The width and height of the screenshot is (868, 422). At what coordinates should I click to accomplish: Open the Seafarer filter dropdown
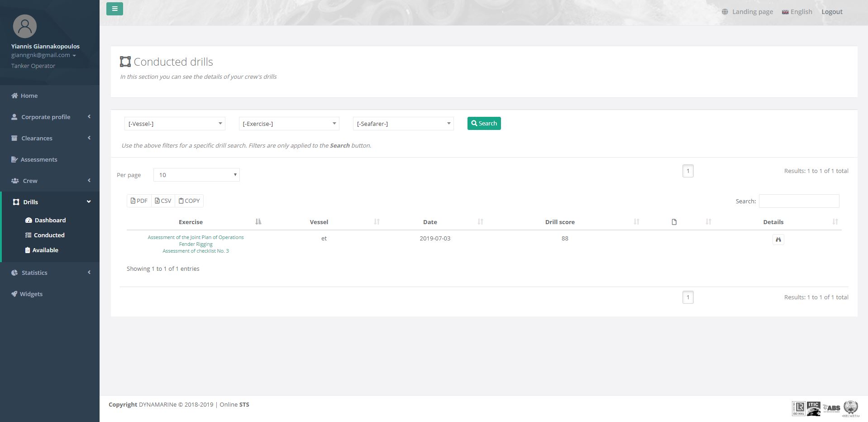pyautogui.click(x=403, y=124)
